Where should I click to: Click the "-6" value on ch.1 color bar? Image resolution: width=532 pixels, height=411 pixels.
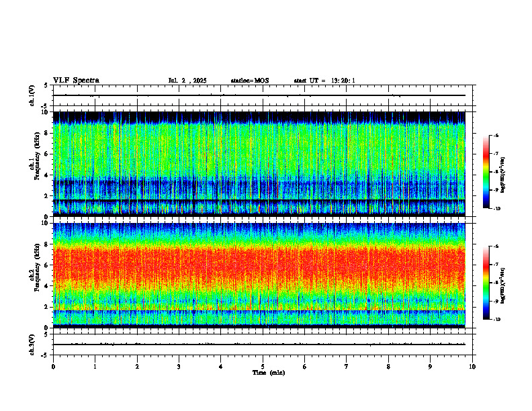(x=496, y=135)
